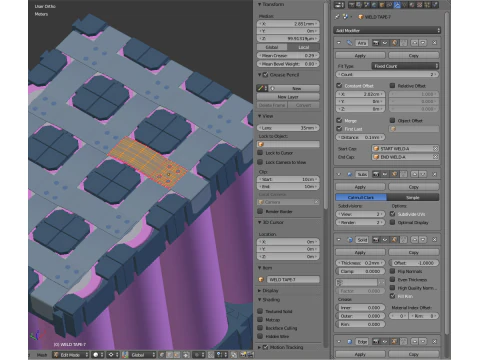Choose the Simple subdivision type

(x=413, y=197)
